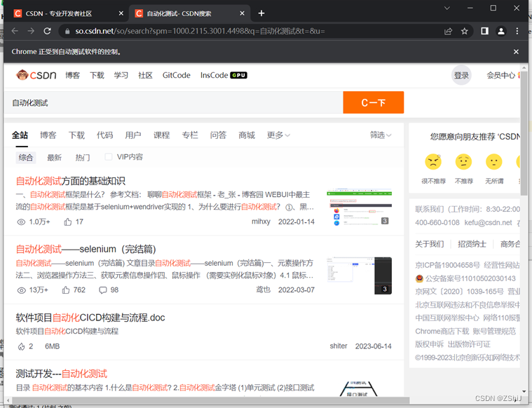The height and width of the screenshot is (408, 532).
Task: Open GitCode in the top navigation
Action: (177, 75)
